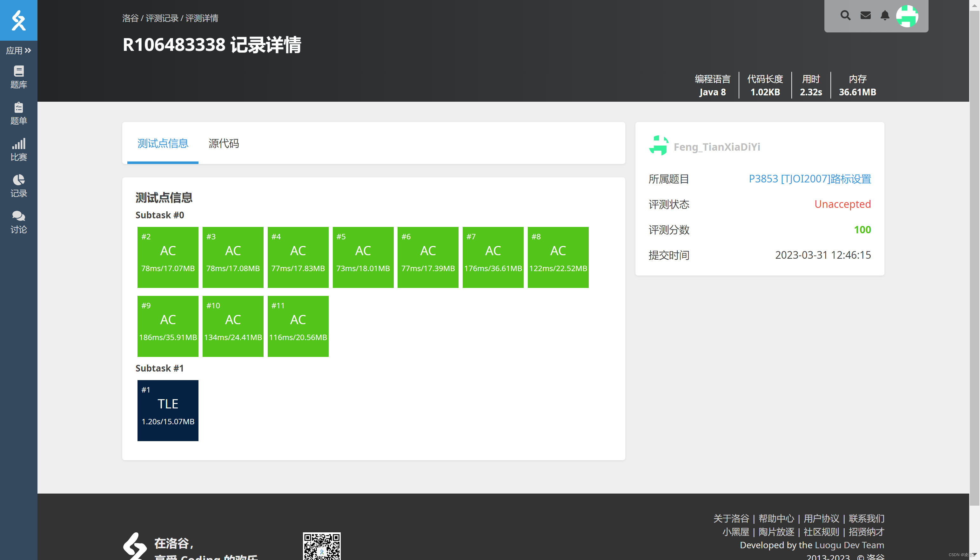Select the 测试点信息 tab

163,143
